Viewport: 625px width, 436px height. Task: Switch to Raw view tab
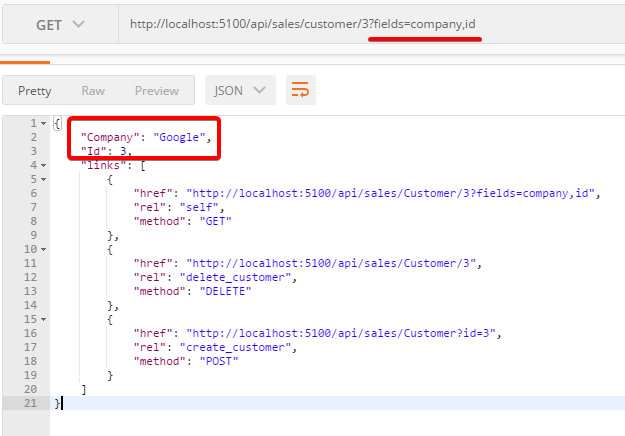(93, 90)
